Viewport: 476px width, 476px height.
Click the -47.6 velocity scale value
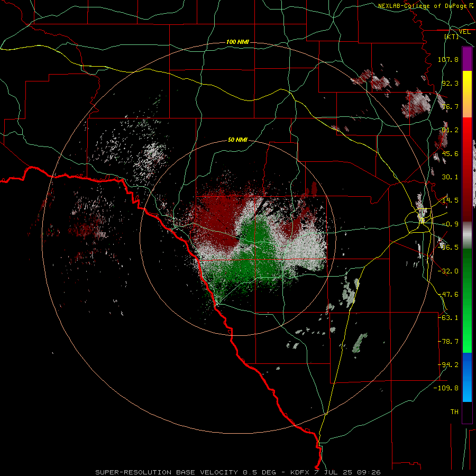pyautogui.click(x=448, y=295)
